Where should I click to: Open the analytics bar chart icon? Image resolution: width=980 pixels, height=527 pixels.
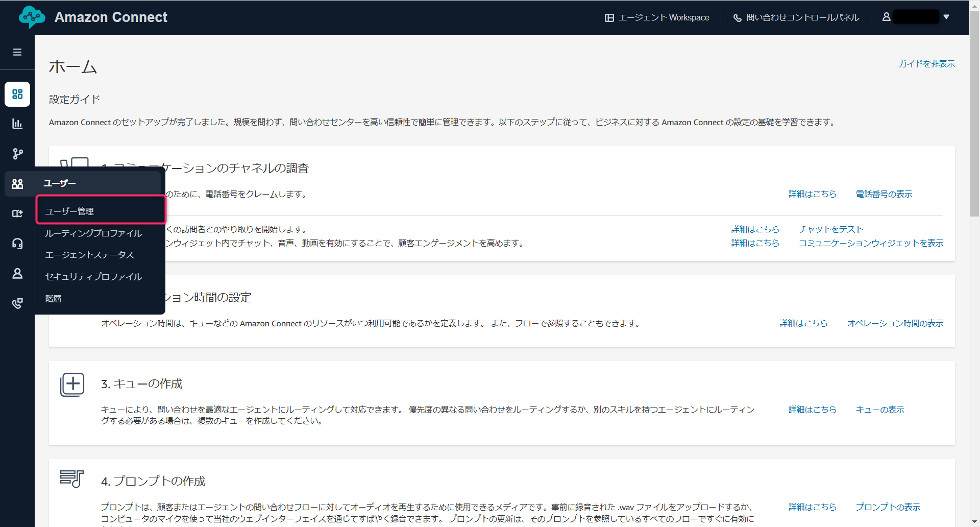[17, 124]
